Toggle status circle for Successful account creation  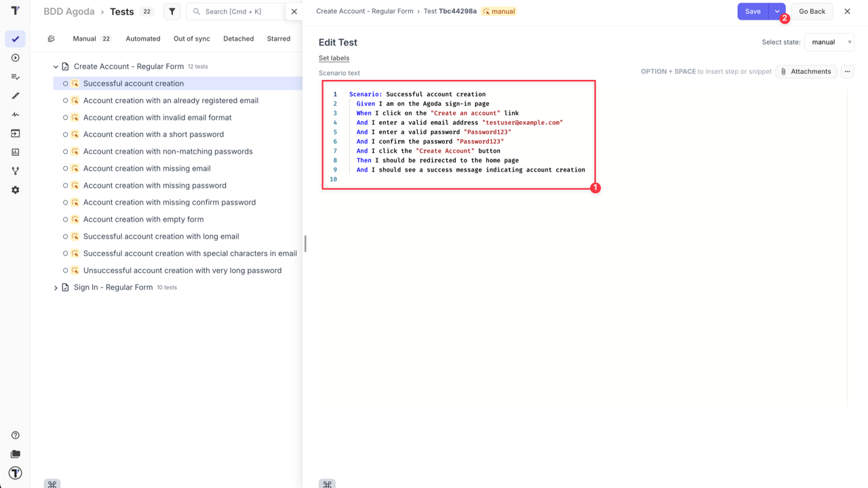pos(66,83)
